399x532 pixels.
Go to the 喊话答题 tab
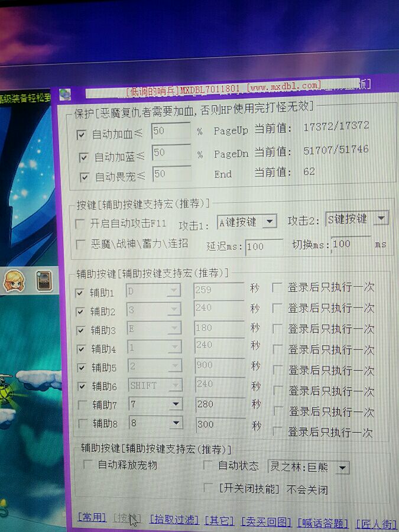click(x=323, y=523)
